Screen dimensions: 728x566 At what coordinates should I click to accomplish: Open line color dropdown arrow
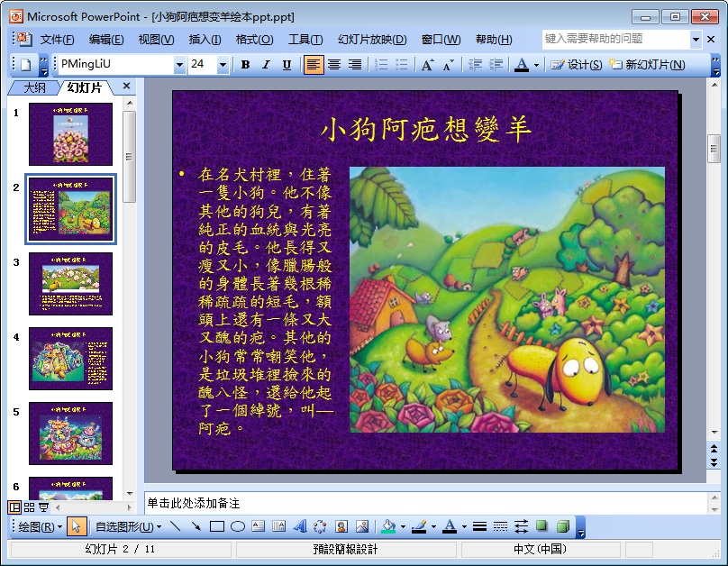coord(433,527)
